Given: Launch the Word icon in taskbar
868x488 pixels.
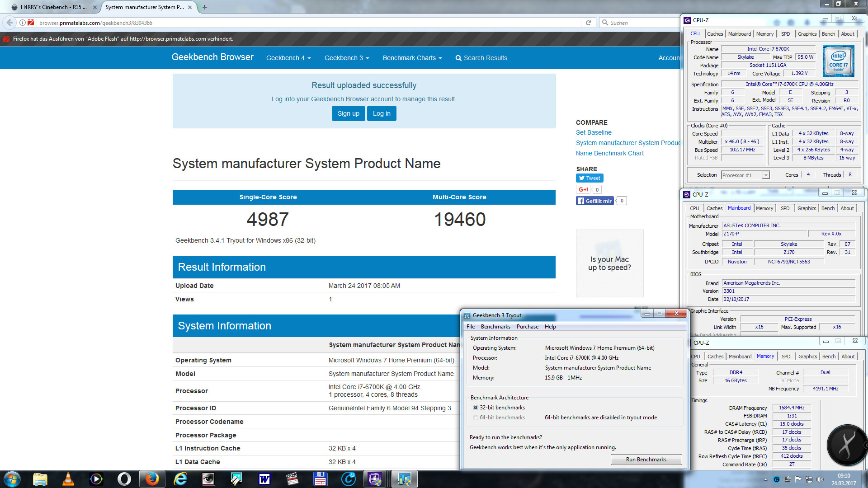Looking at the screenshot, I should [264, 479].
